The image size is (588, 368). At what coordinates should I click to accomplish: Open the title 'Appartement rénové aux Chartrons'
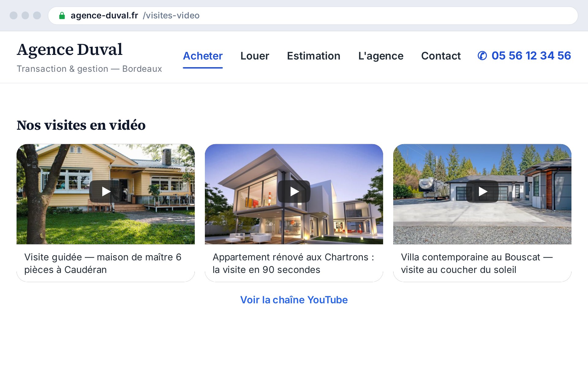[293, 263]
